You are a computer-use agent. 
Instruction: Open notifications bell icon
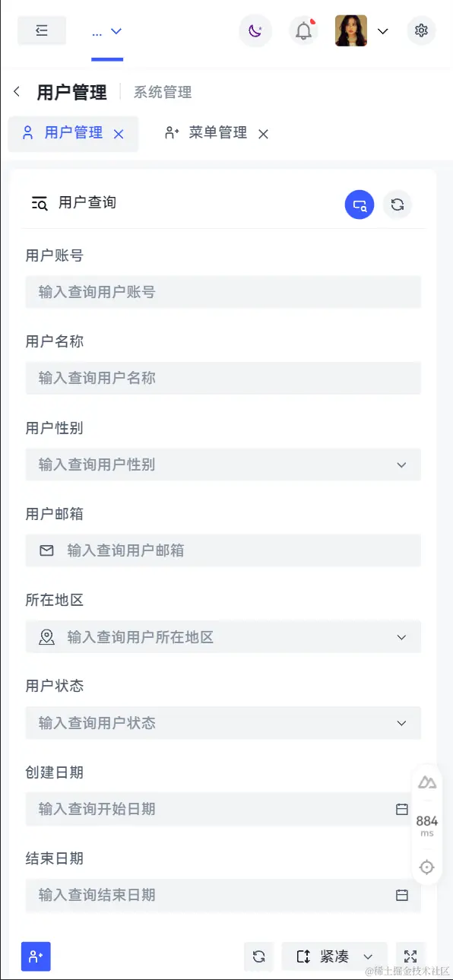[304, 31]
